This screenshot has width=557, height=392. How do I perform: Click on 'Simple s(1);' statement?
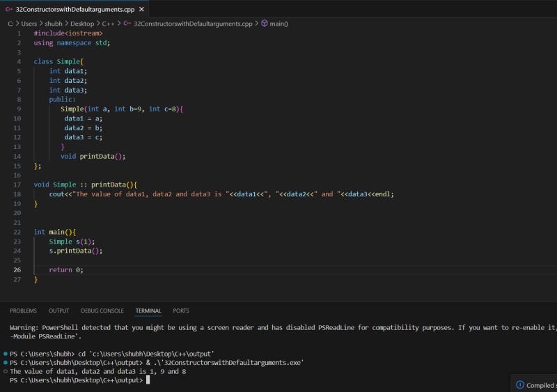tap(72, 242)
